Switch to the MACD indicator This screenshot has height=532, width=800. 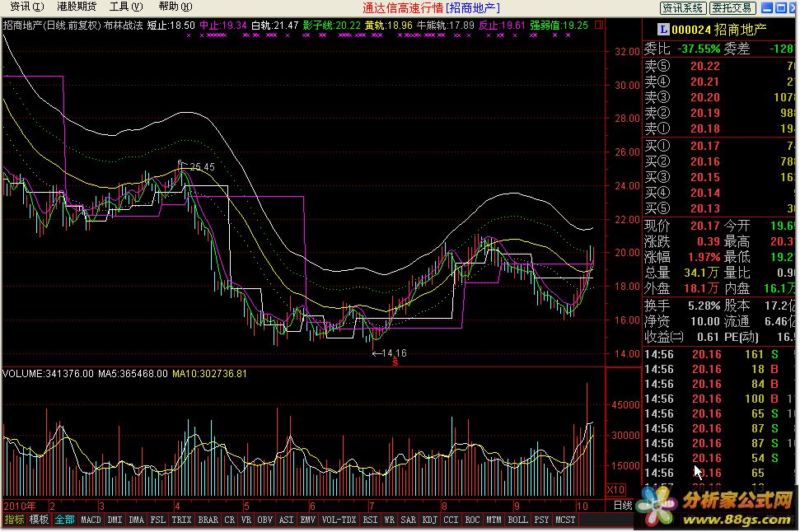(91, 520)
